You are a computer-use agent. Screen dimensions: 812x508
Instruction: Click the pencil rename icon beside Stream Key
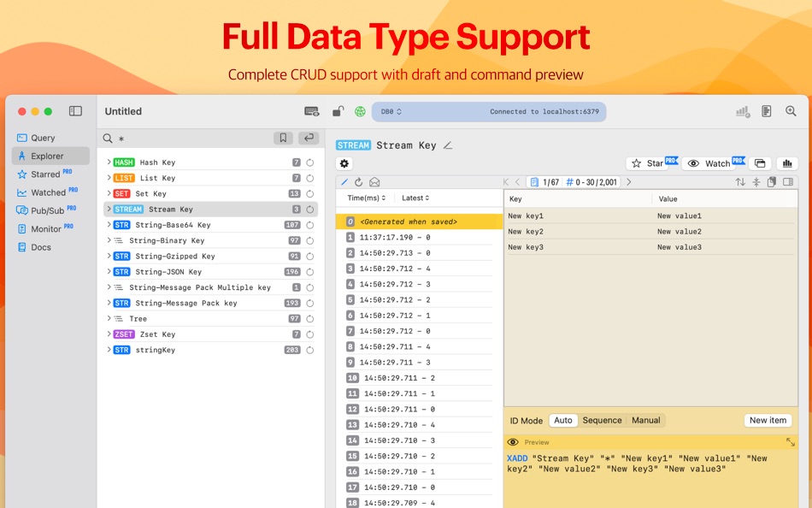click(448, 145)
